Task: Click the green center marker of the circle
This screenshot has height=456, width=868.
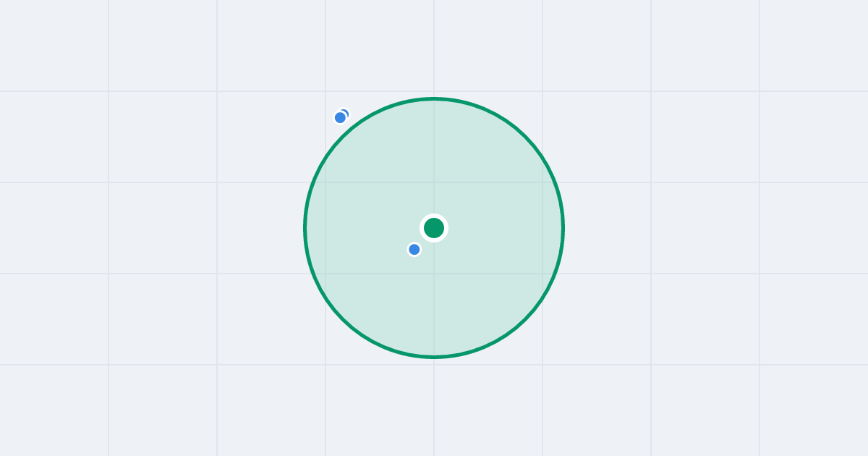Action: tap(434, 228)
